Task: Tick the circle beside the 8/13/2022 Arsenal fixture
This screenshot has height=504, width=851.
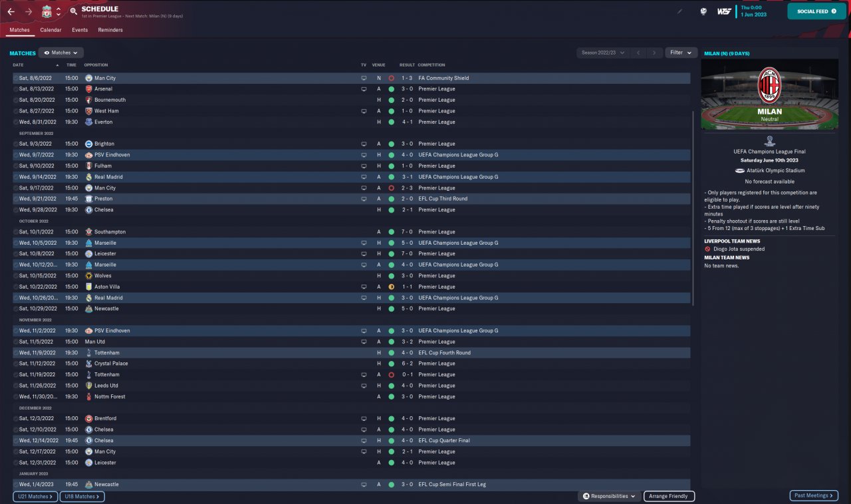Action: click(x=16, y=89)
